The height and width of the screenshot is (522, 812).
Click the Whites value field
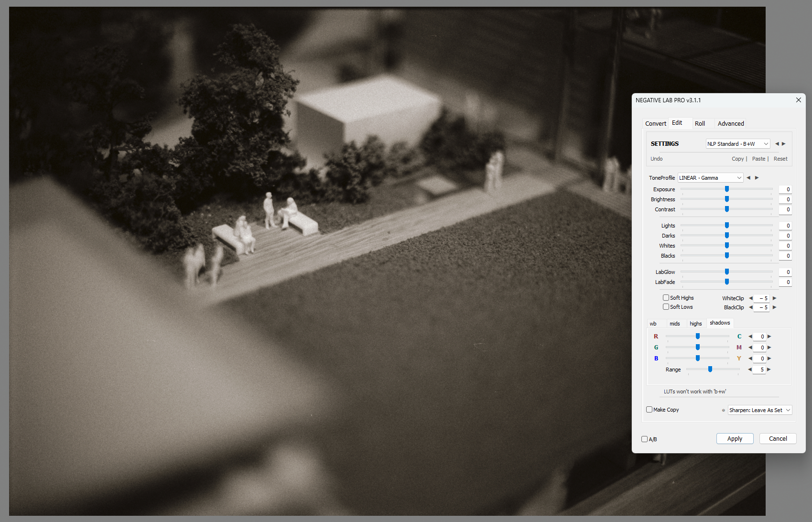(785, 246)
